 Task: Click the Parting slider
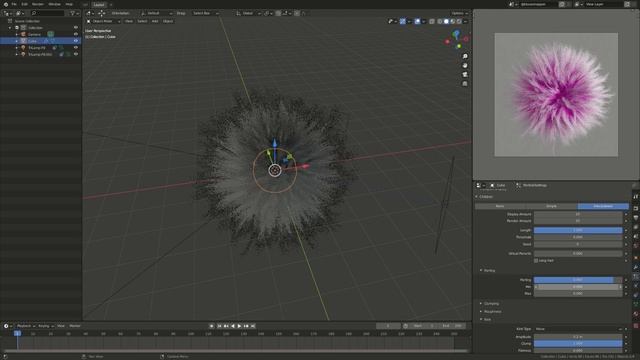point(578,280)
